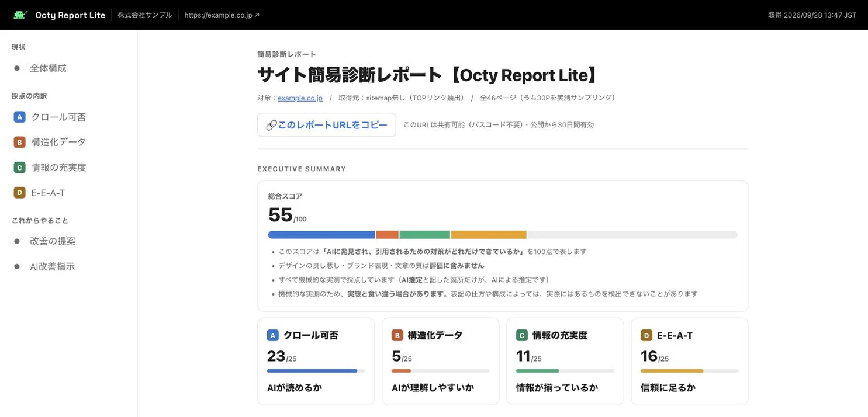
Task: Open the 構造化データ score card
Action: coord(441,362)
